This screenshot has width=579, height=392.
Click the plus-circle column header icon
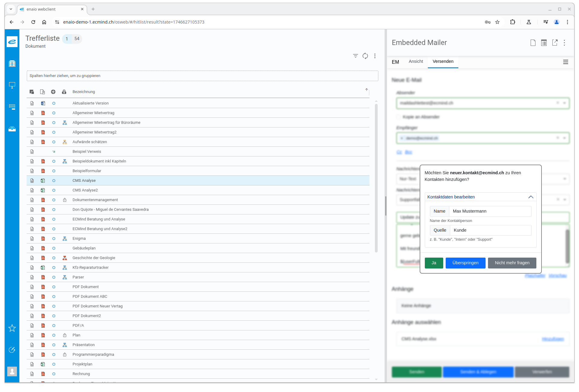53,92
